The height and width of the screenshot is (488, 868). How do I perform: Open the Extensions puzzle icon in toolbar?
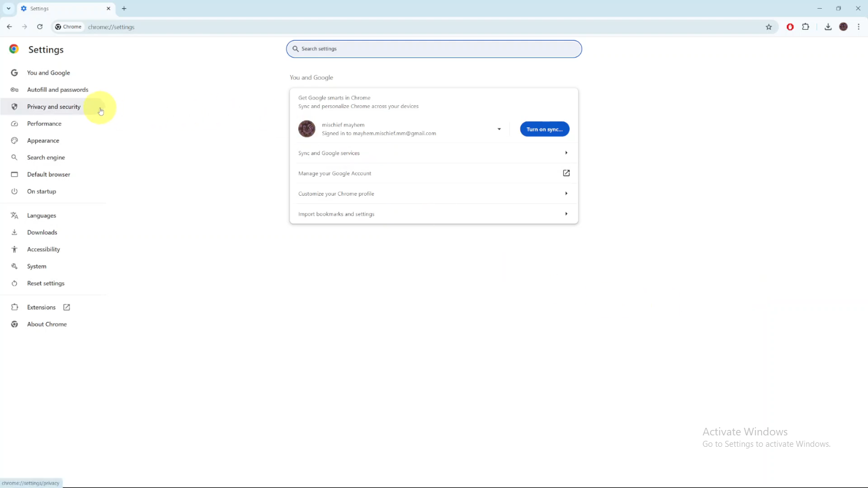(806, 27)
